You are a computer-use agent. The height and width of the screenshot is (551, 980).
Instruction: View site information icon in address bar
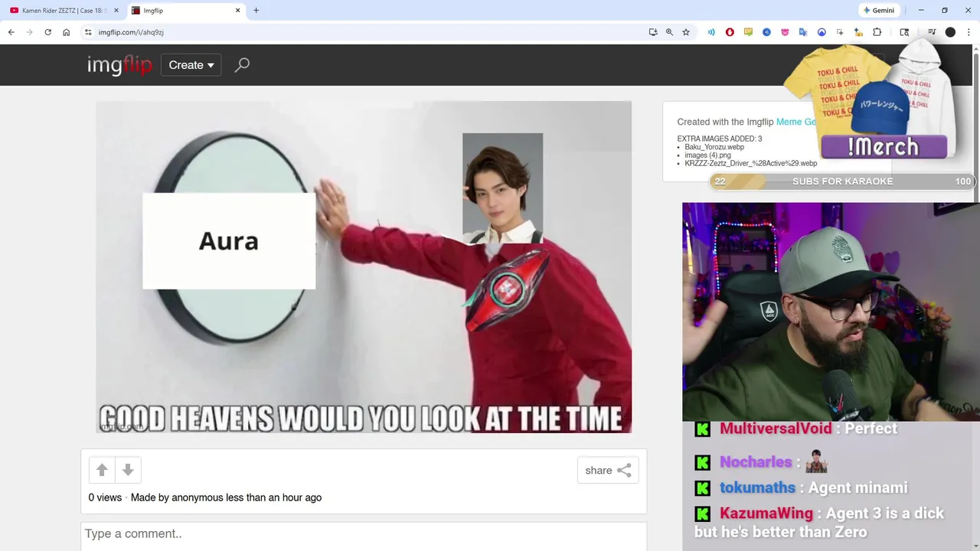click(x=88, y=32)
